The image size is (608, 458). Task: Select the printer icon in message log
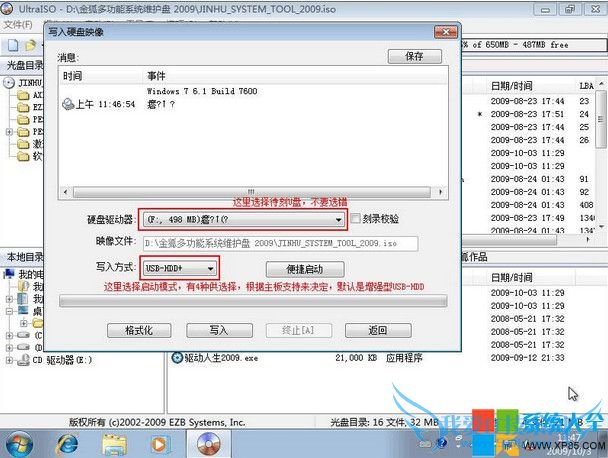[68, 104]
